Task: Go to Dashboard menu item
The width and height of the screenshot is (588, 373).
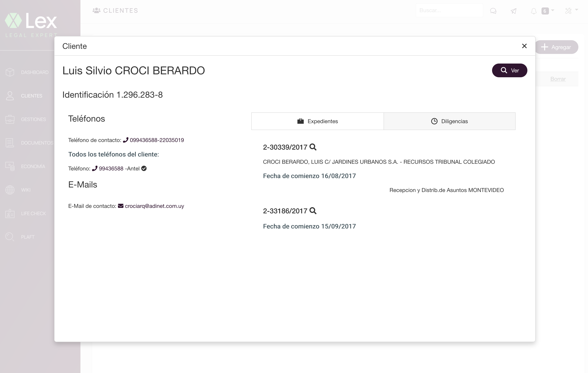Action: point(35,72)
